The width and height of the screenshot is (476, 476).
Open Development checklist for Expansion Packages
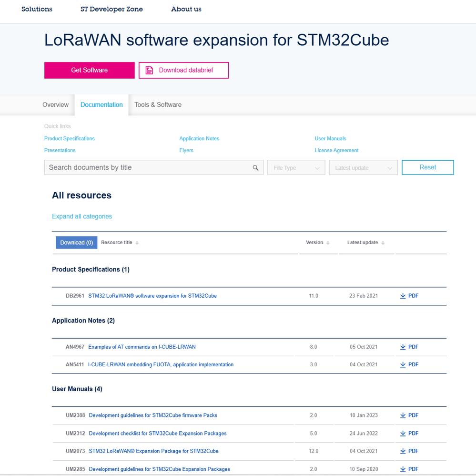(158, 433)
